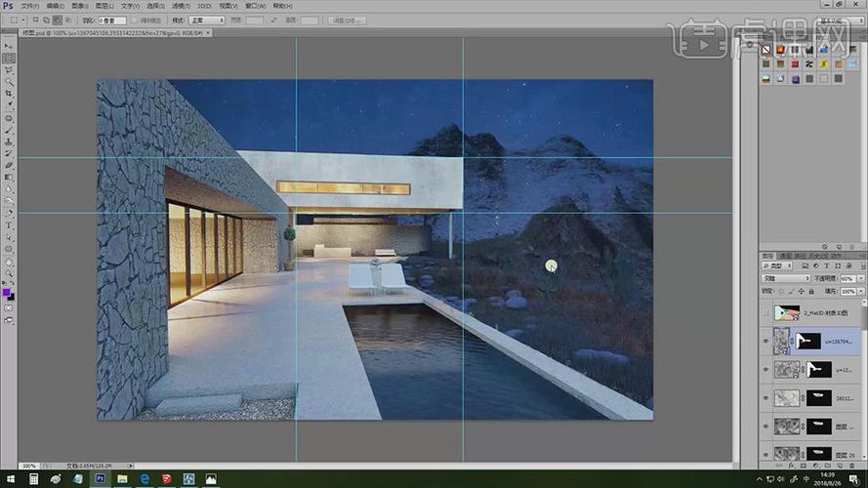
Task: Hide the second-to-last visible layer
Action: (x=766, y=427)
